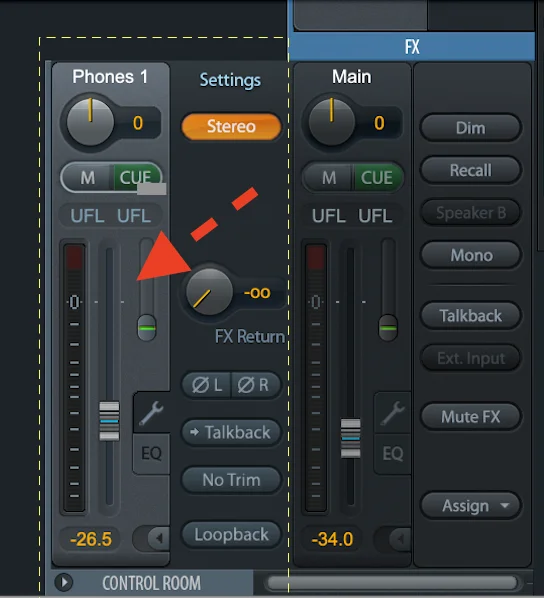
Task: Click Main channel bottom left-arrow expander
Action: click(x=399, y=539)
